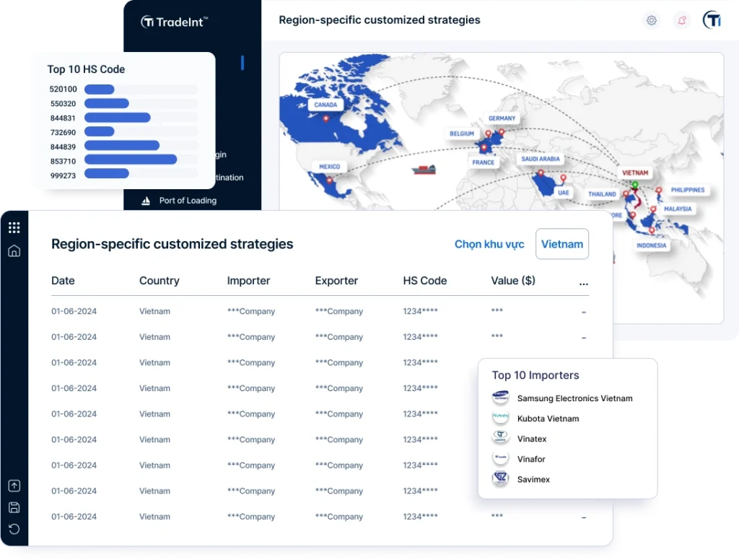Select HS code 550320 label
The image size is (739, 560).
pyautogui.click(x=64, y=104)
